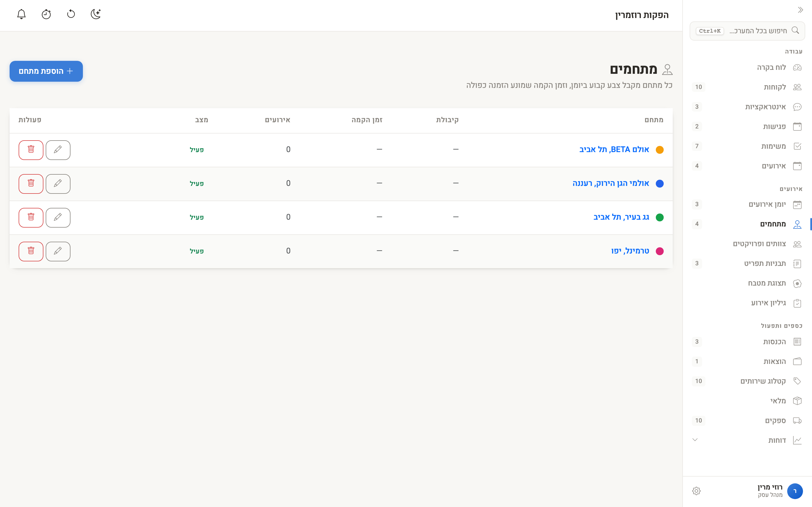This screenshot has width=812, height=507.
Task: Open settings gear next to user profile
Action: coord(696,491)
